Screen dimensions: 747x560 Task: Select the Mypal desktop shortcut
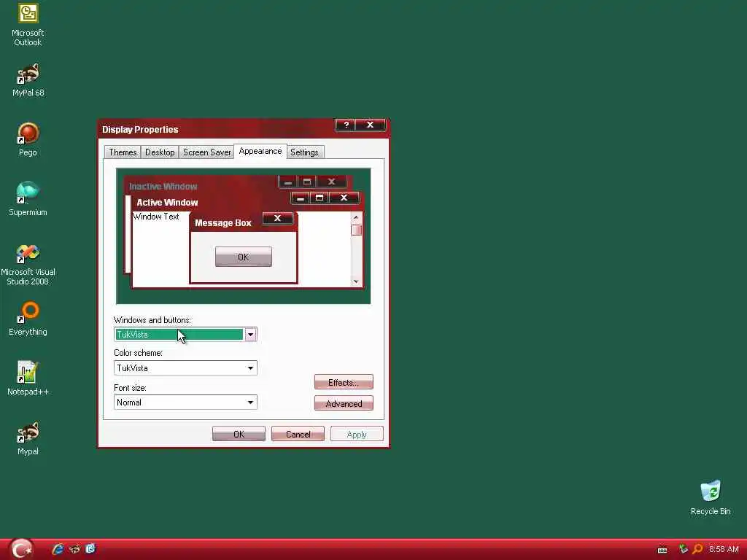click(28, 438)
